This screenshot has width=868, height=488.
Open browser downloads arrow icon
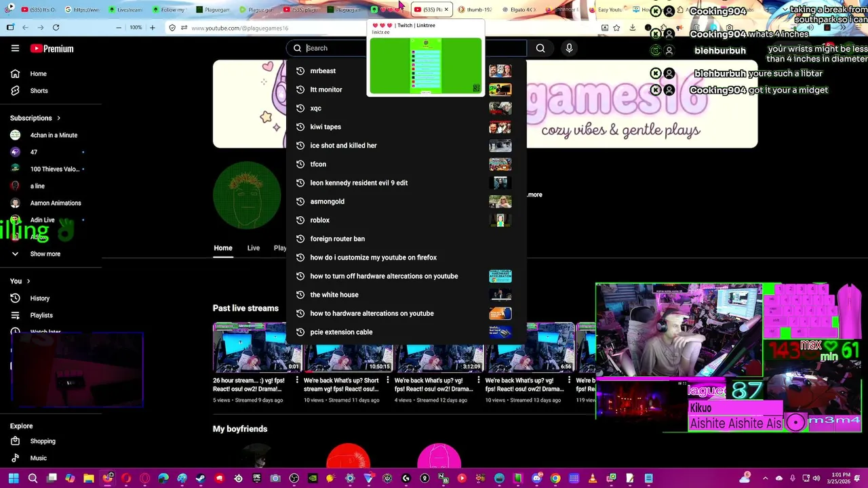click(x=632, y=28)
